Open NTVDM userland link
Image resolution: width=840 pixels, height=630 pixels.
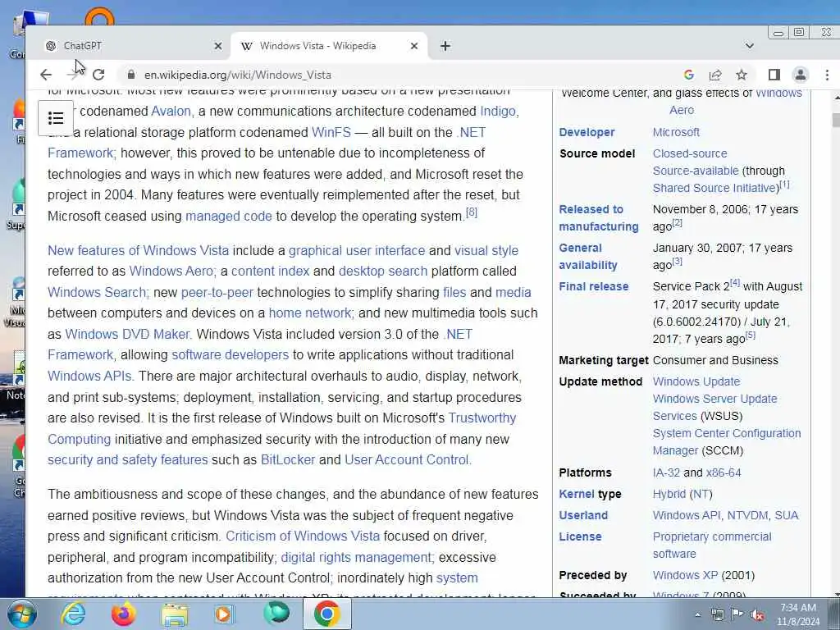point(748,516)
